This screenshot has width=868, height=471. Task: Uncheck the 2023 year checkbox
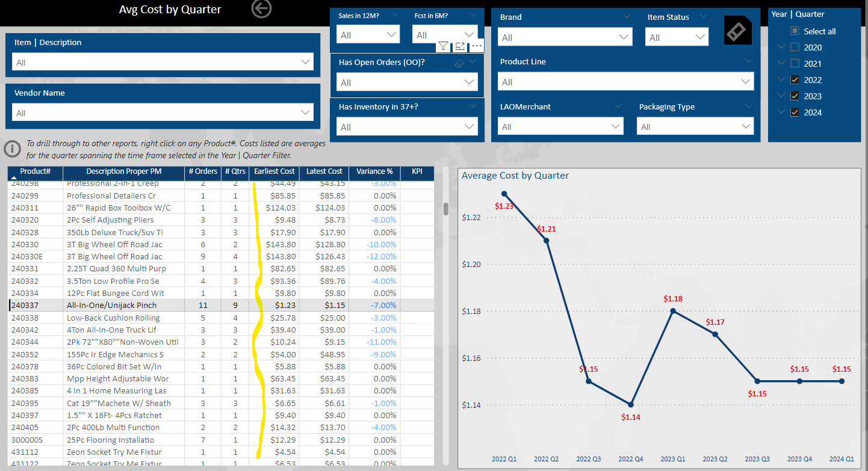coord(795,96)
